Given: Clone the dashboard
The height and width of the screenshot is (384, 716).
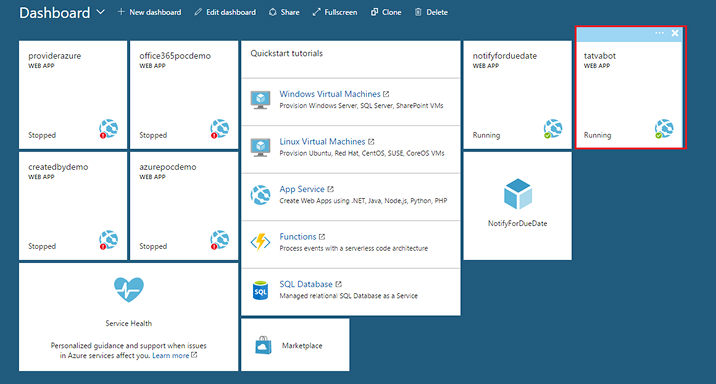Looking at the screenshot, I should tap(386, 12).
